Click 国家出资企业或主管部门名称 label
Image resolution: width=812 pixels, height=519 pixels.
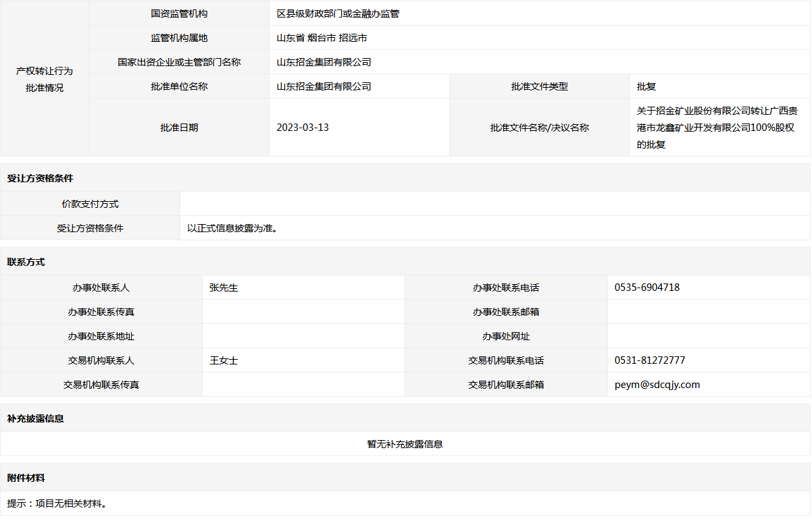[x=179, y=62]
